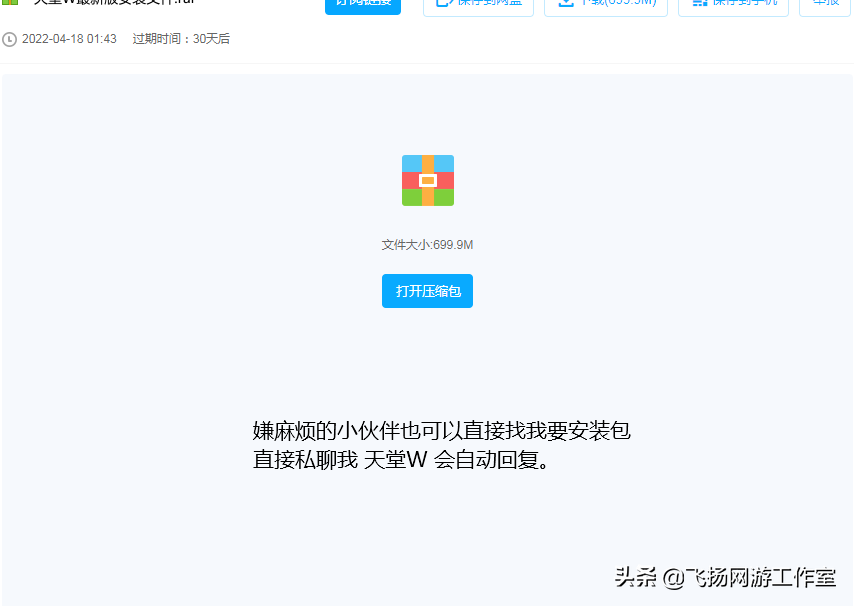Click the upload timestamp 2022-04-18 01:43
This screenshot has height=606, width=854.
[69, 41]
